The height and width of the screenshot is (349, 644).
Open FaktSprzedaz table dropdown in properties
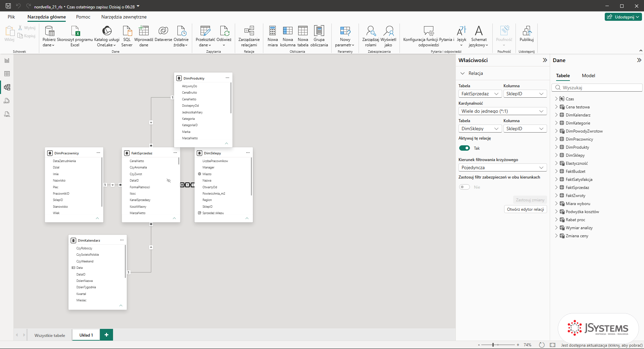point(480,94)
